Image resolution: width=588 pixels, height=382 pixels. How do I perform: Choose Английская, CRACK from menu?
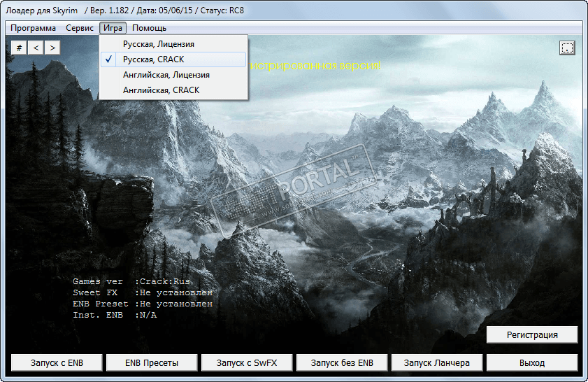tap(173, 90)
